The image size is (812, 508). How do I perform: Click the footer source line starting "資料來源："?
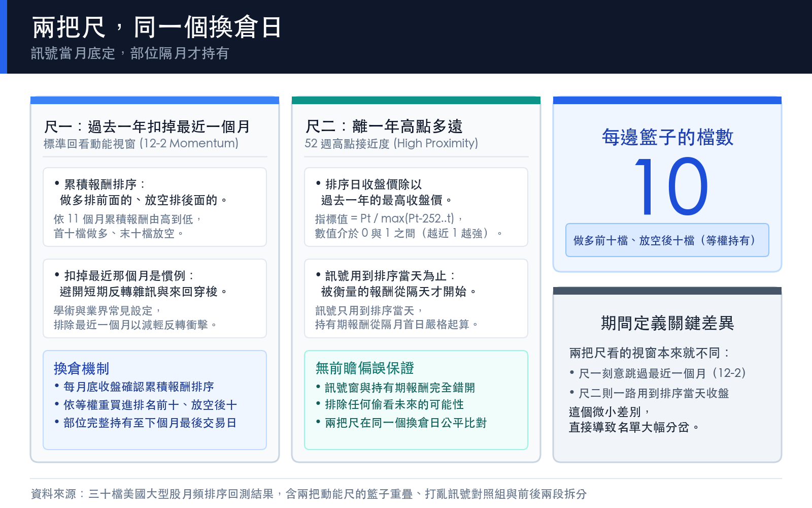click(309, 494)
